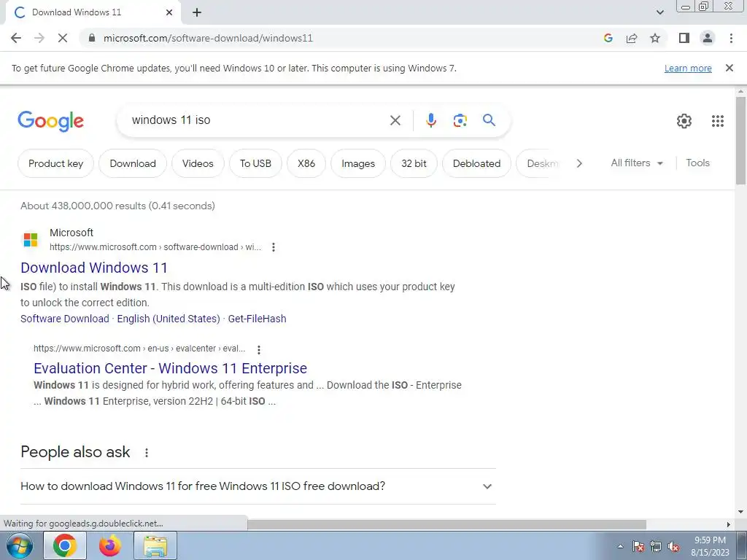Viewport: 747px width, 560px height.
Task: Select the Videos filter chip
Action: point(198,163)
